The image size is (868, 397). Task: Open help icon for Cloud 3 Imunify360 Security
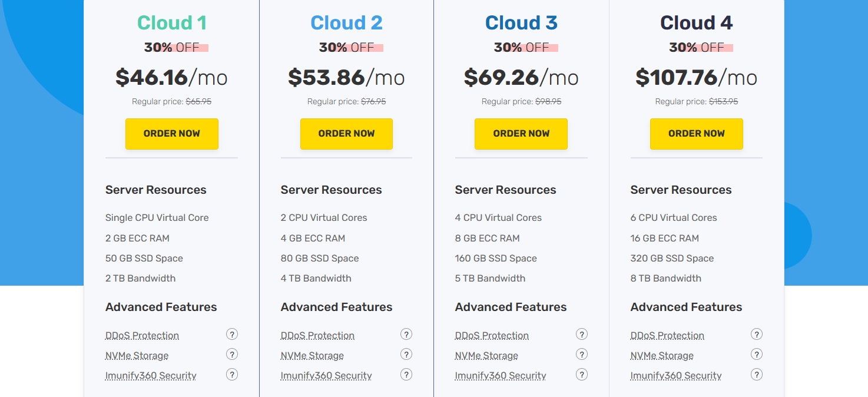[x=582, y=375]
